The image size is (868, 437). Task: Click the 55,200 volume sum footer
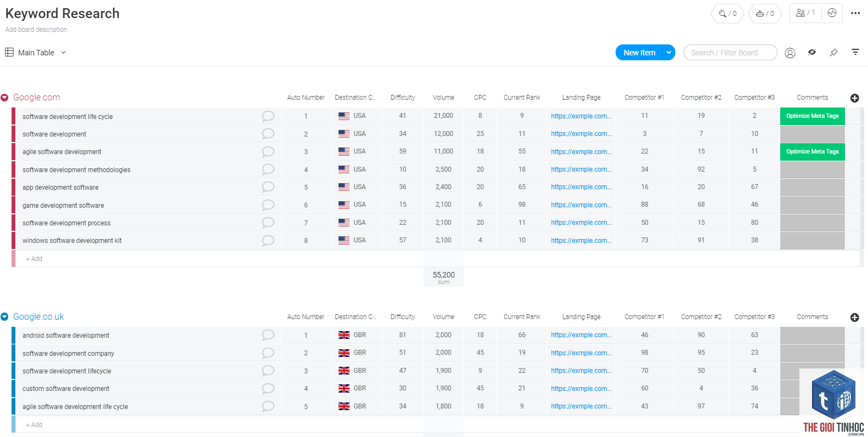point(443,276)
